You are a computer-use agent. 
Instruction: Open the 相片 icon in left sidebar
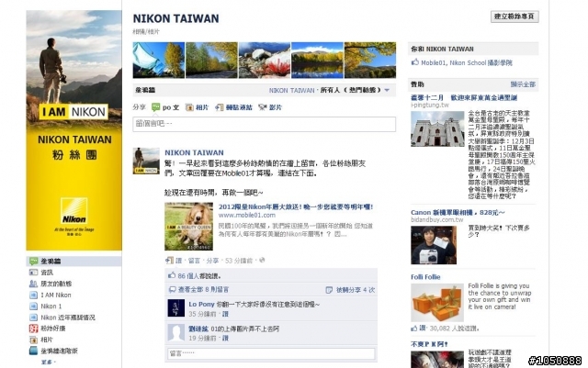[x=33, y=340]
